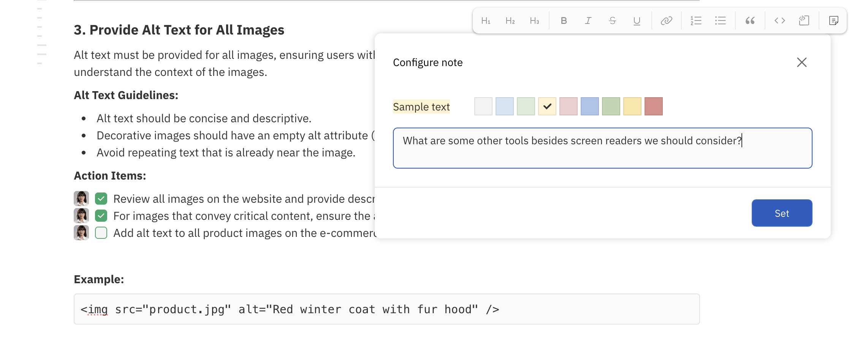Screen dimensions: 868x347
Task: Toggle bold formatting
Action: pos(564,21)
